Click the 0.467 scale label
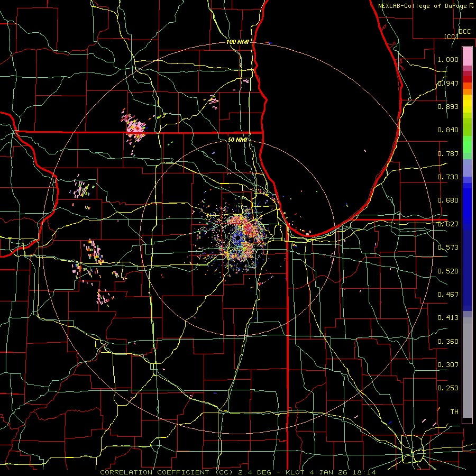Viewport: 476px width, 476px height. coord(448,295)
